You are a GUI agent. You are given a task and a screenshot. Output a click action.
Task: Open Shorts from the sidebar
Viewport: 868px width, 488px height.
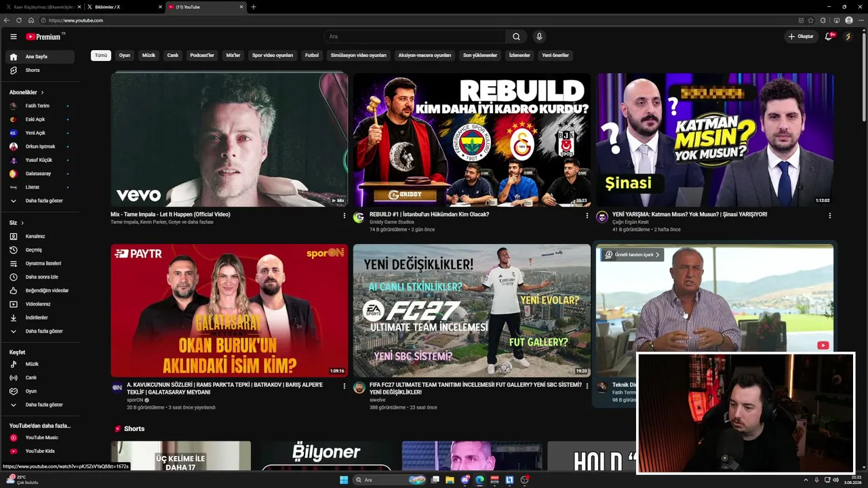[40, 70]
